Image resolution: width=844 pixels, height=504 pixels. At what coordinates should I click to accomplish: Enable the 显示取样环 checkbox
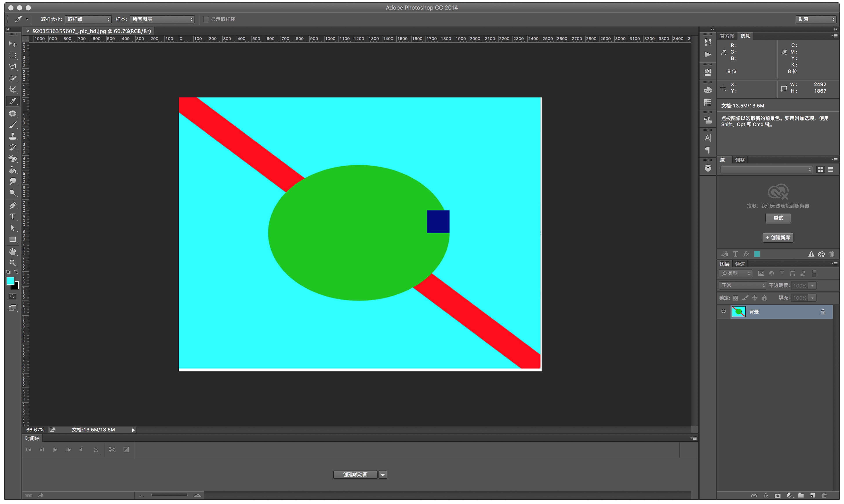(x=206, y=19)
